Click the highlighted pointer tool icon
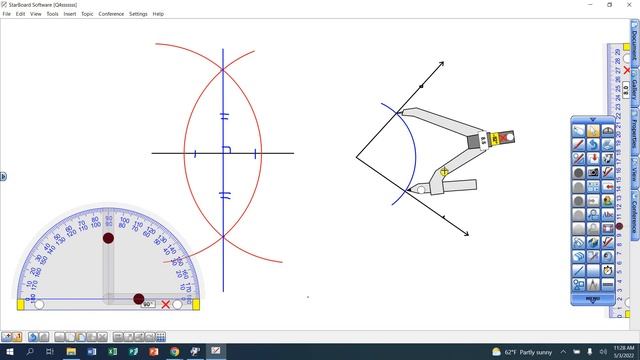The height and width of the screenshot is (360, 640). coord(593,131)
